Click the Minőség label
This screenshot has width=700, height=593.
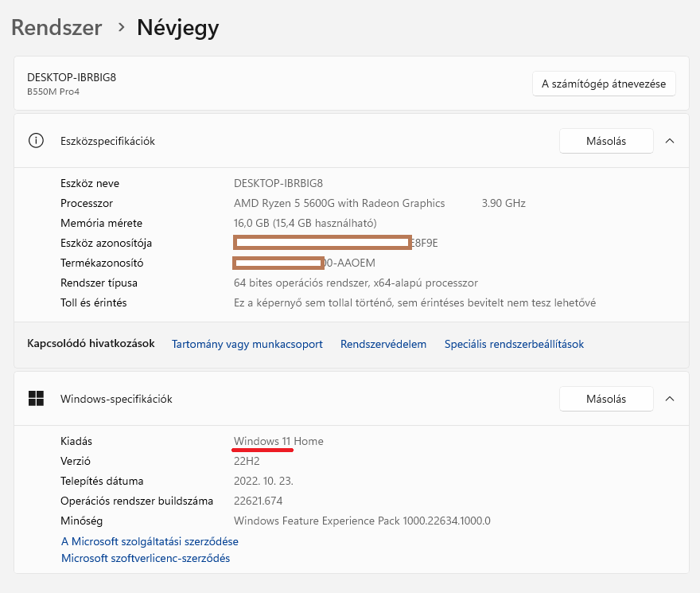[81, 521]
